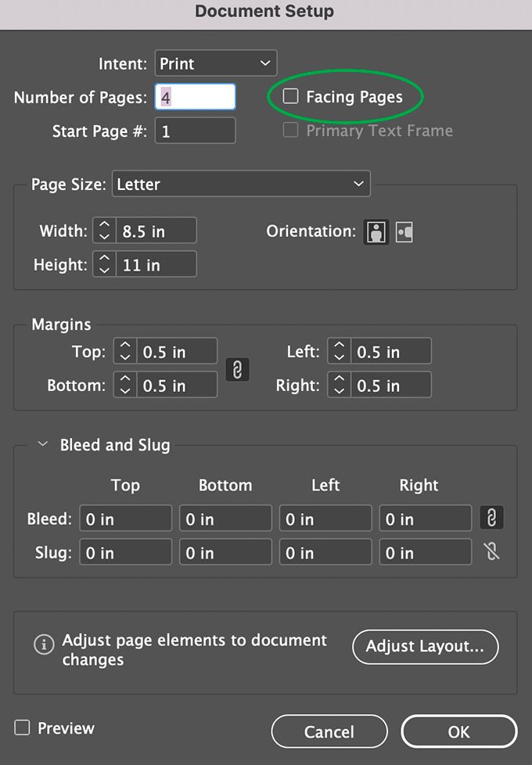
Task: Click the chain icon linking margin values
Action: pyautogui.click(x=238, y=368)
